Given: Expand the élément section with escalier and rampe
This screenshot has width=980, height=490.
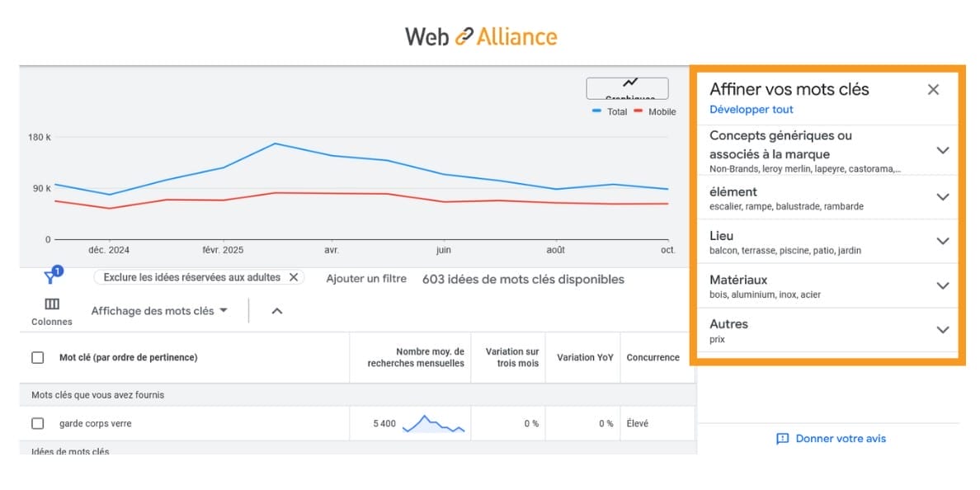Looking at the screenshot, I should click(942, 197).
